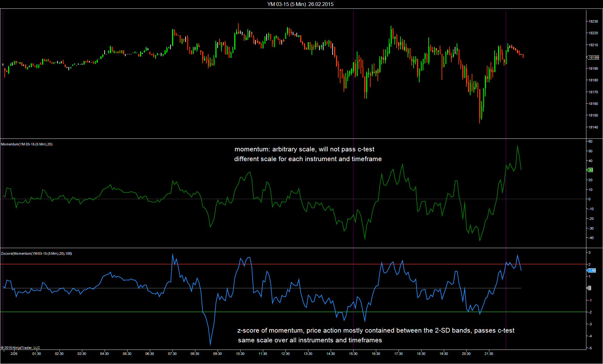Click the green 30 momentum value marker
This screenshot has width=603, height=364.
590,170
